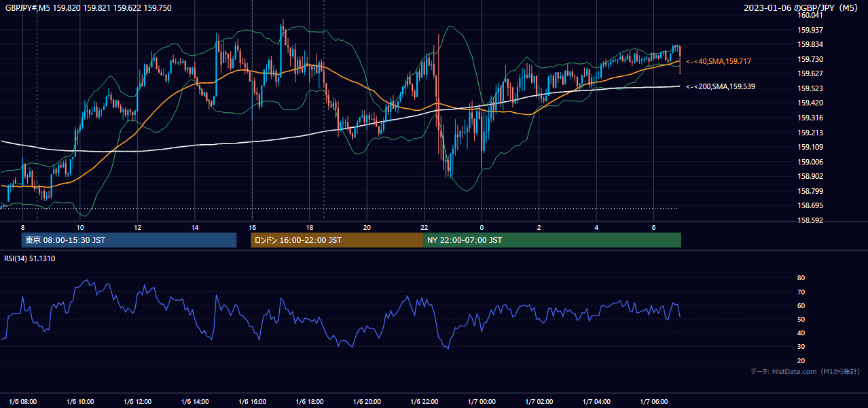This screenshot has height=408, width=868.
Task: Click the 200 SMA label 159.539
Action: click(721, 86)
